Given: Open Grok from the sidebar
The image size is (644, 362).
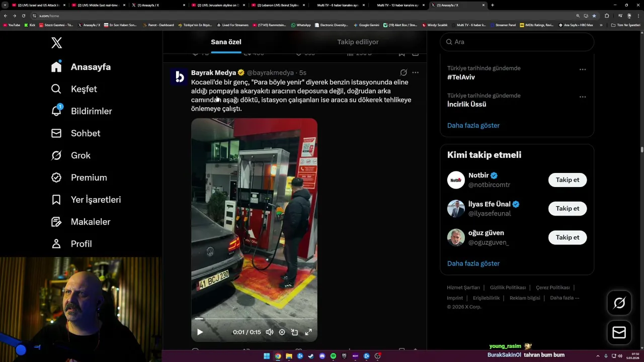Looking at the screenshot, I should coord(70,155).
